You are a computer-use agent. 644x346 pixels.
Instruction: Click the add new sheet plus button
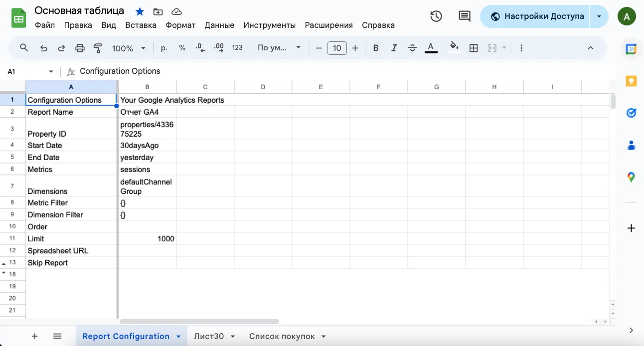coord(35,337)
